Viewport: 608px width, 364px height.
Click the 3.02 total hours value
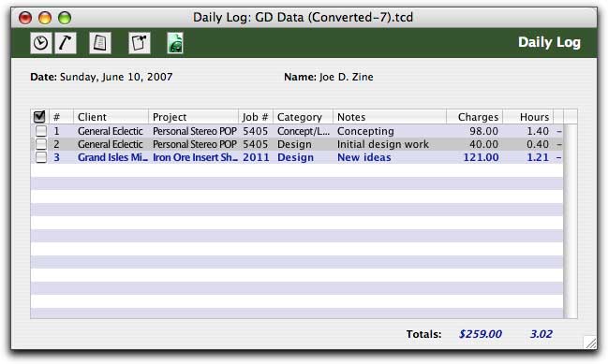pos(541,334)
